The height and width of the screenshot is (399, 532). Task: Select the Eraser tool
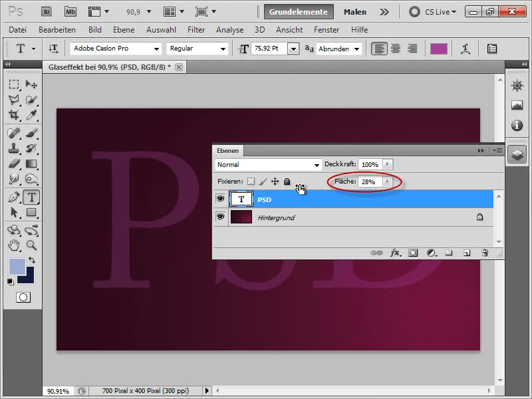[x=14, y=164]
